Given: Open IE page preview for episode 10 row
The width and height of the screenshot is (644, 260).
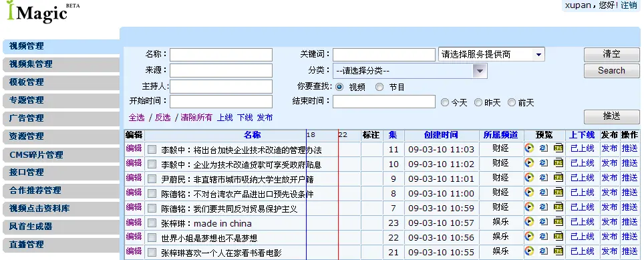Looking at the screenshot, I should (544, 163).
